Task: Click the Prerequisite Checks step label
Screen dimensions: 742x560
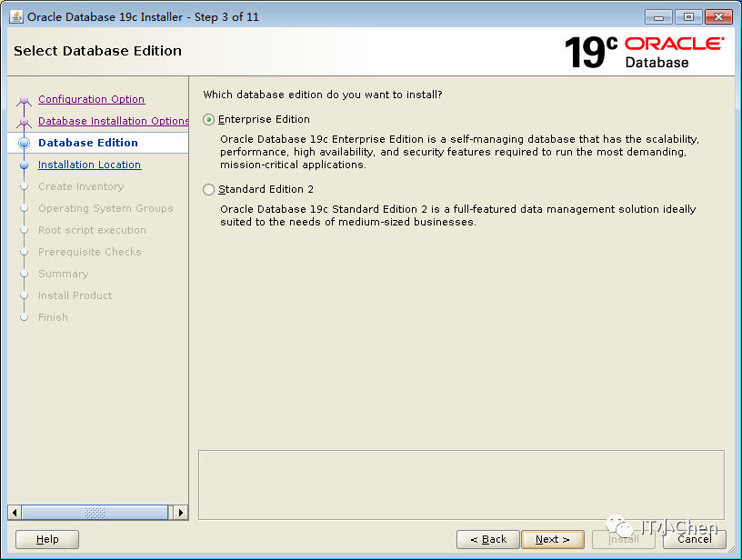Action: click(89, 252)
